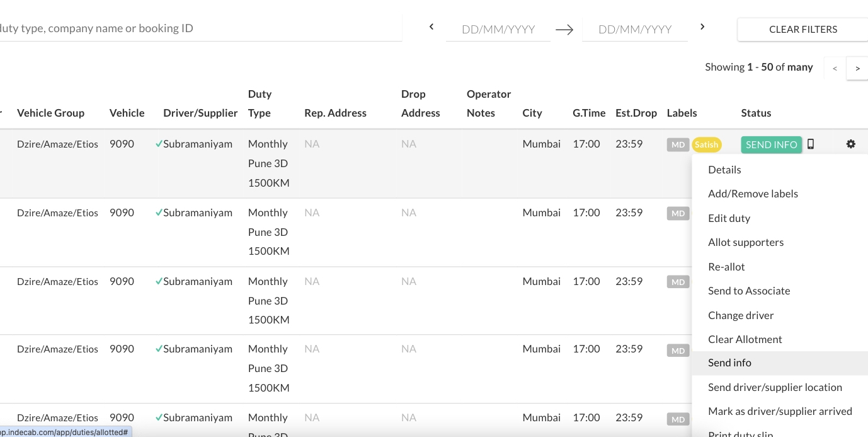Select Edit duty from the menu
The height and width of the screenshot is (437, 868).
(729, 218)
